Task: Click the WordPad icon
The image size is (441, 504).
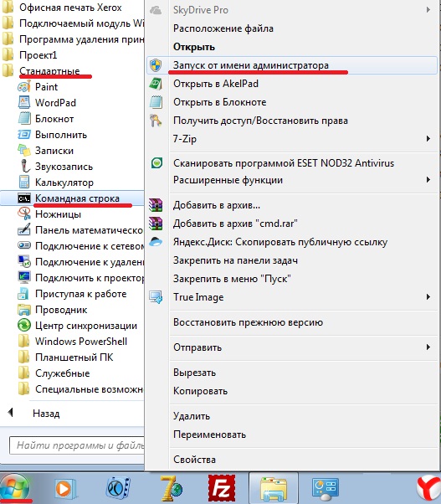Action: [x=24, y=102]
